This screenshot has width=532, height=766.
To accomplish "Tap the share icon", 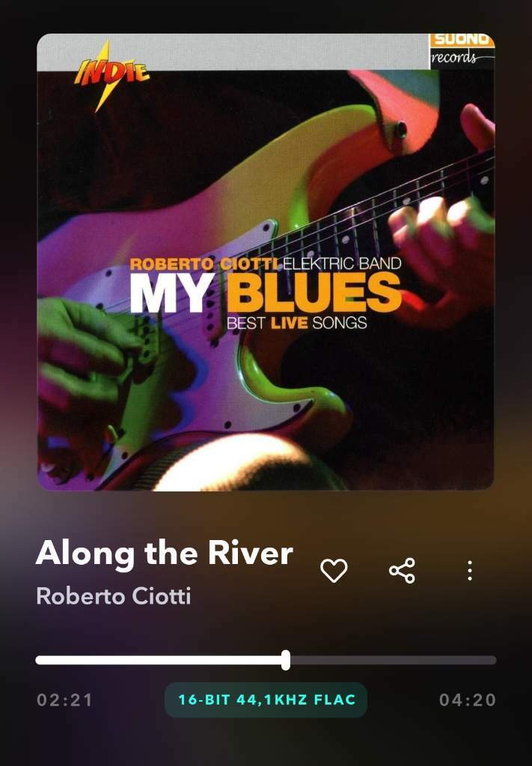I will (402, 570).
